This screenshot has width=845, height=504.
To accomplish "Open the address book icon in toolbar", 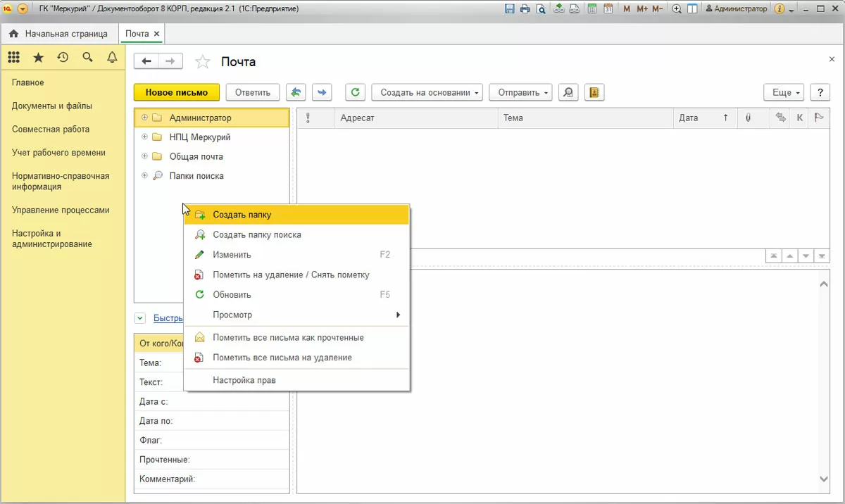I will click(594, 92).
